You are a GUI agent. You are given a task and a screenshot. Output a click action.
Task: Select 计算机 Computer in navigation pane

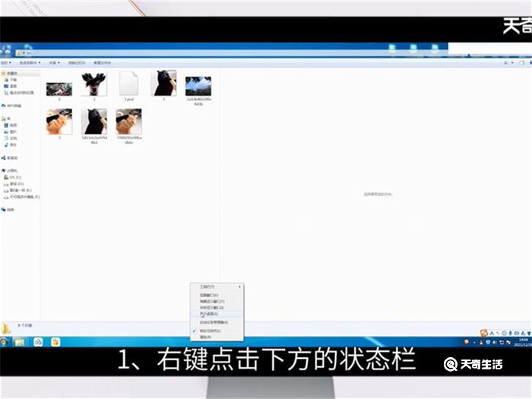coord(10,171)
